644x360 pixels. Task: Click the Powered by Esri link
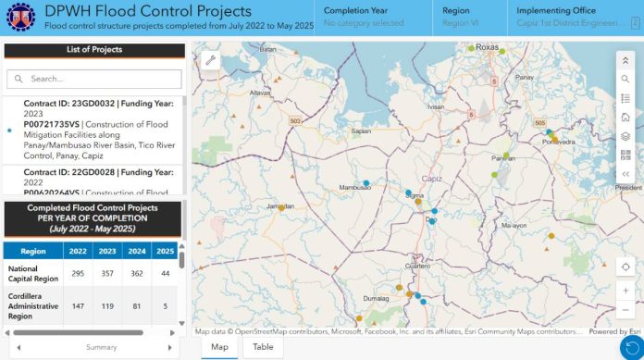tap(614, 331)
